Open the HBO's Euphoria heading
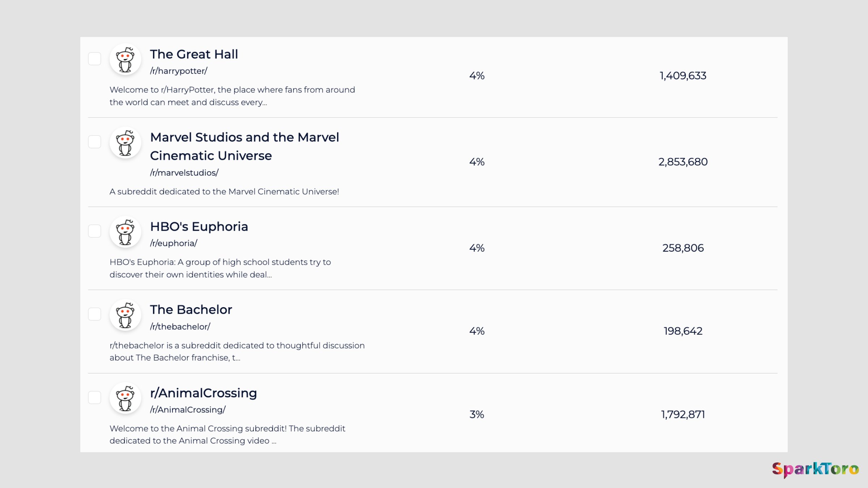Screen dimensions: 868x488 coord(199,227)
